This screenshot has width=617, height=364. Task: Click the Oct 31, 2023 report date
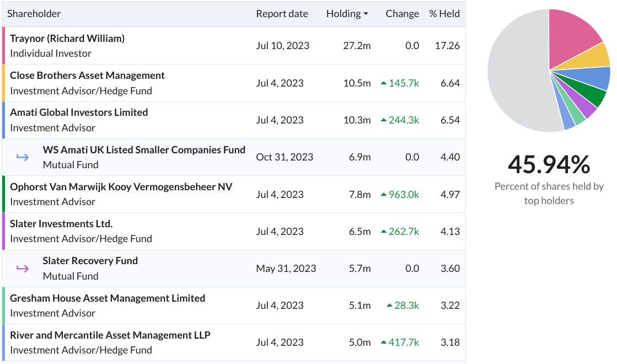click(x=285, y=157)
